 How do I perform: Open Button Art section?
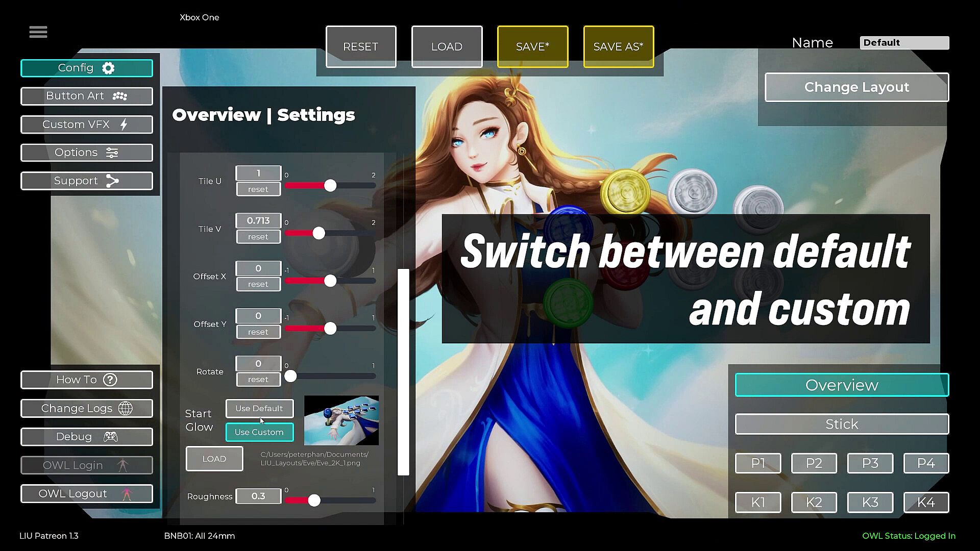(87, 96)
